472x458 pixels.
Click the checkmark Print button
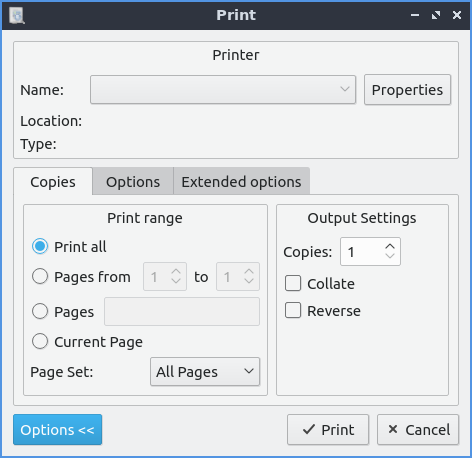click(328, 430)
